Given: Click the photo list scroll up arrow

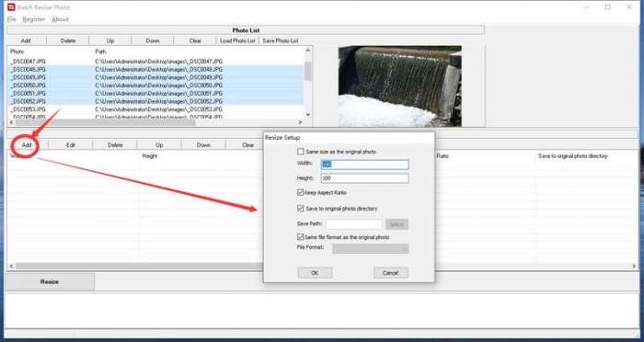Looking at the screenshot, I should click(x=308, y=50).
